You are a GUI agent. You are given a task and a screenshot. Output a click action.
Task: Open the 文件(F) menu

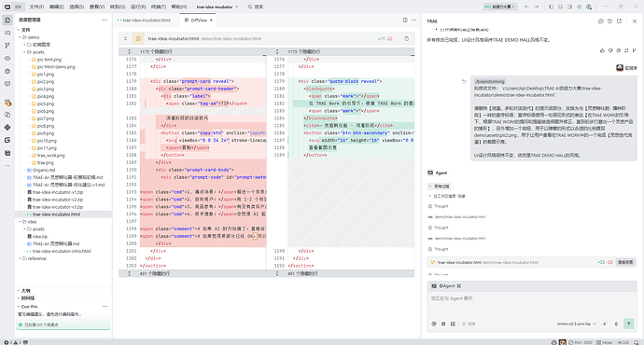[36, 7]
